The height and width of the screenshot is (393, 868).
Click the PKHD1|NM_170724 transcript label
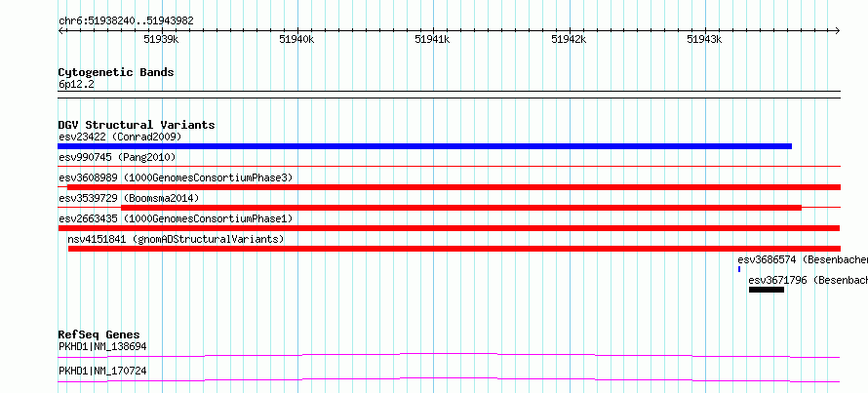[102, 371]
